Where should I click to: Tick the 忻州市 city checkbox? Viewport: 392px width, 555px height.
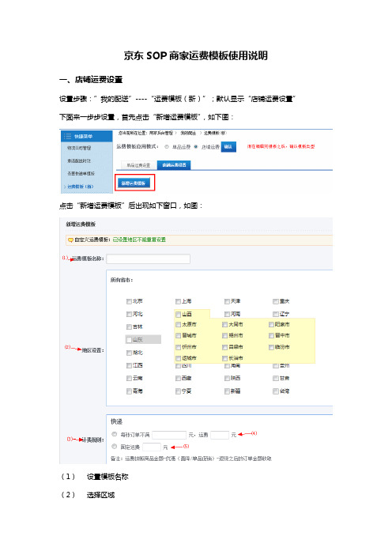pyautogui.click(x=179, y=347)
